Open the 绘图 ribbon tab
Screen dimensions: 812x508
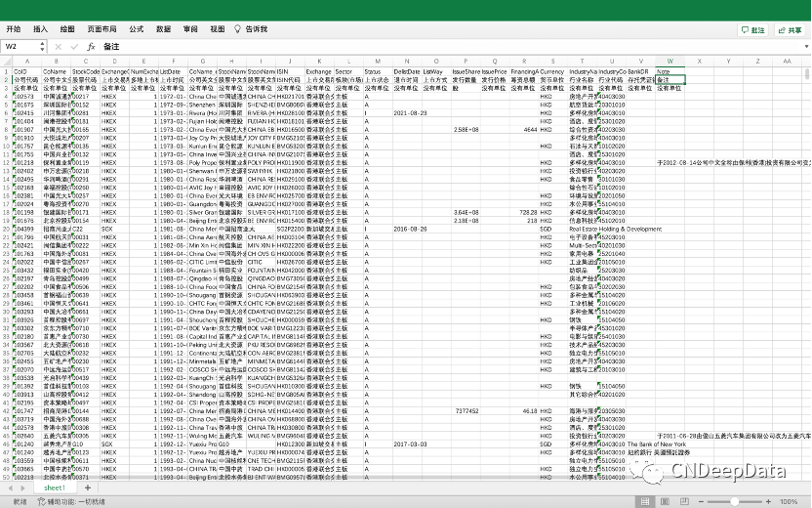click(x=67, y=29)
